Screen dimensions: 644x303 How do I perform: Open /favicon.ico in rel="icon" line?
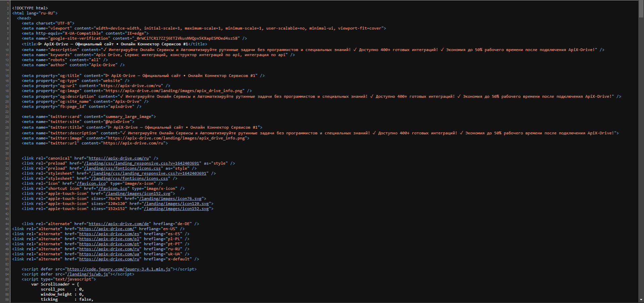click(x=91, y=183)
